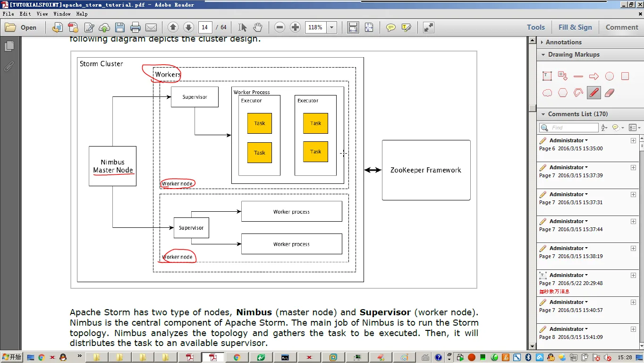Select the Polygon drawing tool
Screen dimensions: 644x363
[x=563, y=93]
